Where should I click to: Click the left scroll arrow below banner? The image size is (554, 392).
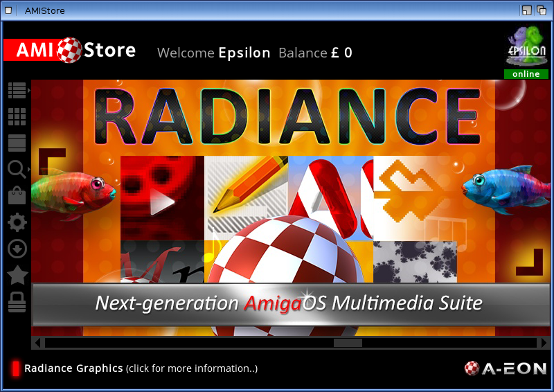[x=38, y=343]
